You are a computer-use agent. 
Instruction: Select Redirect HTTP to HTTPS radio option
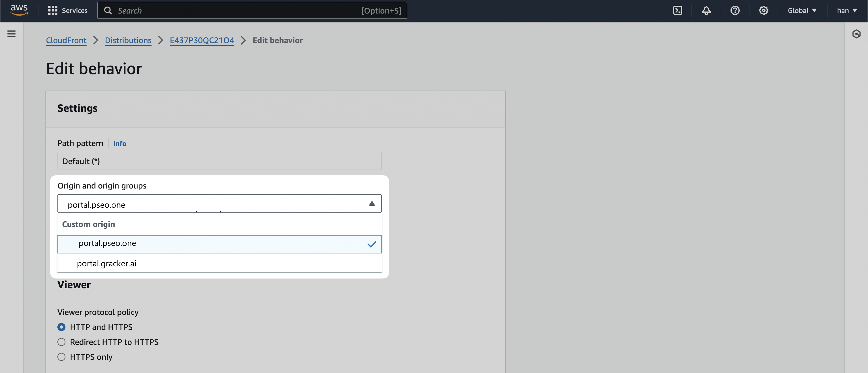coord(61,342)
